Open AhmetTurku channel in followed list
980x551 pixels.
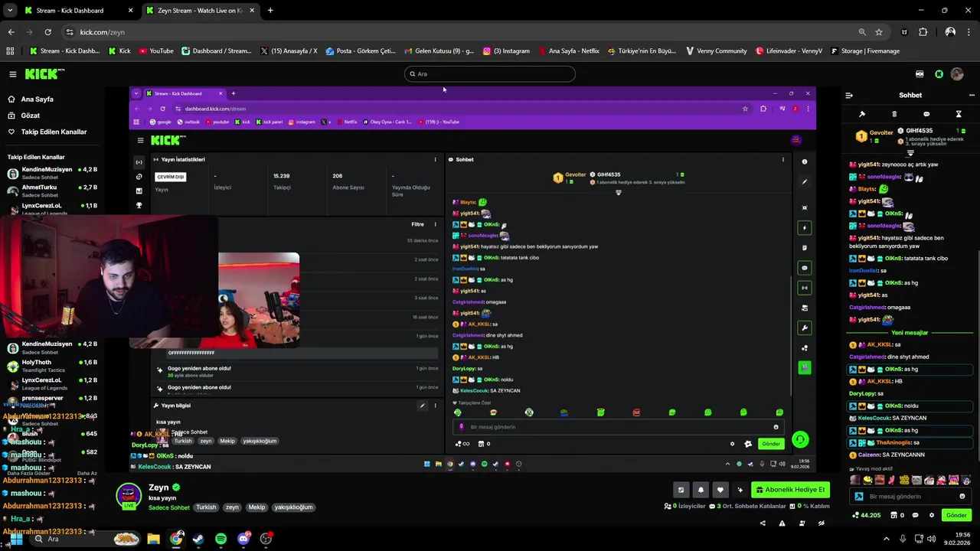tap(52, 191)
